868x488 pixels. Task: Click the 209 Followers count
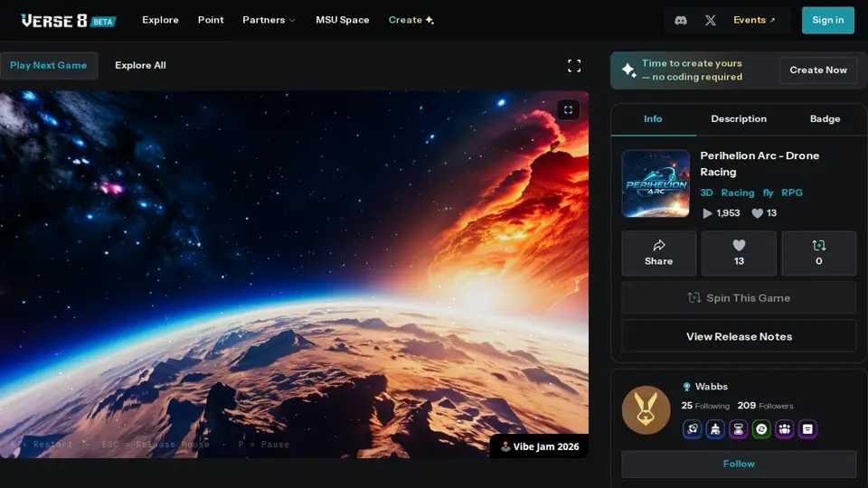click(x=765, y=406)
